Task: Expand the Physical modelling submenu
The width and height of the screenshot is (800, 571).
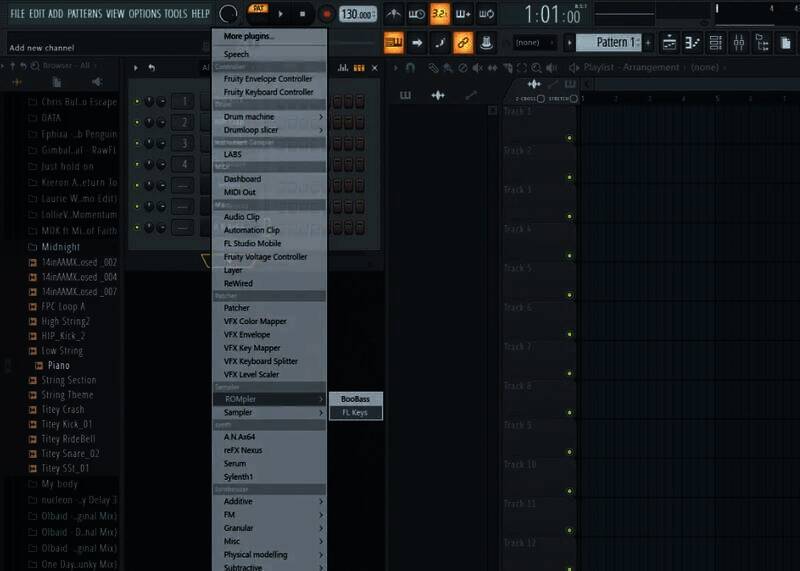Action: 269,555
